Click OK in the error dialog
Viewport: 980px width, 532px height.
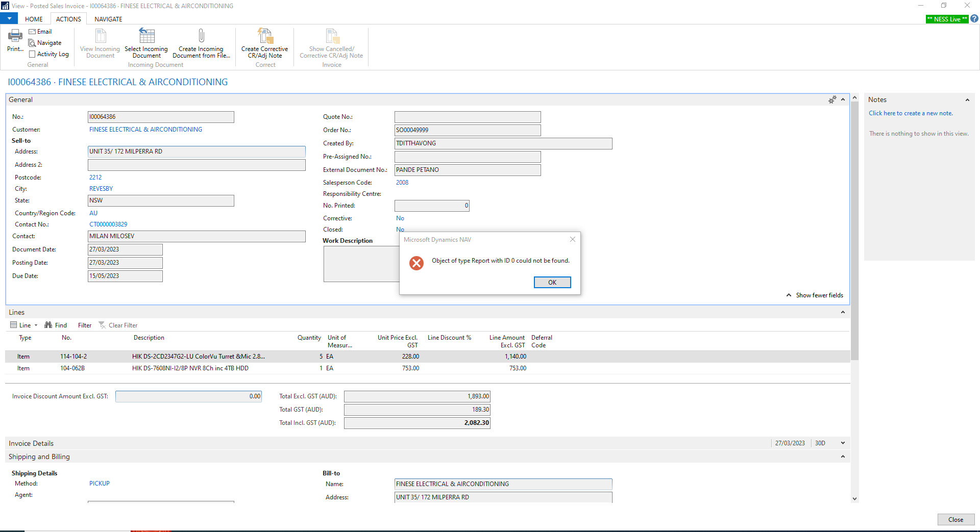552,282
